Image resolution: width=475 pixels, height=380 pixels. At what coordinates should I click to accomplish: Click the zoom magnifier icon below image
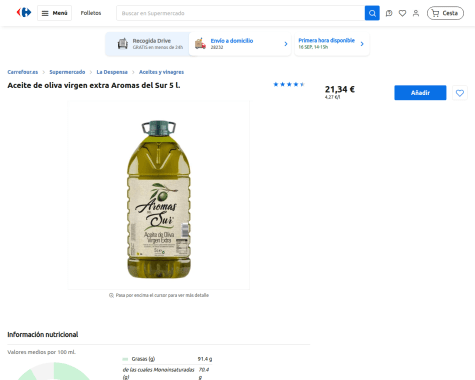coord(111,295)
